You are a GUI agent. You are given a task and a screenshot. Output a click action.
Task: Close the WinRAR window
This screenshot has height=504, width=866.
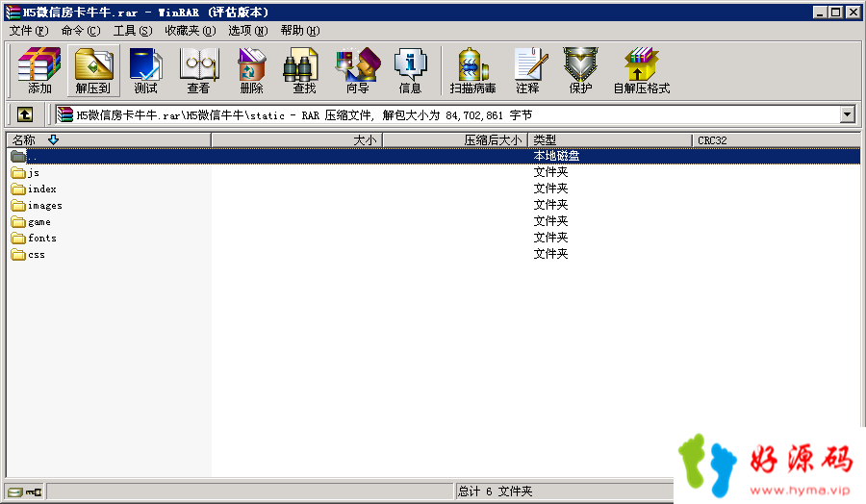point(853,13)
